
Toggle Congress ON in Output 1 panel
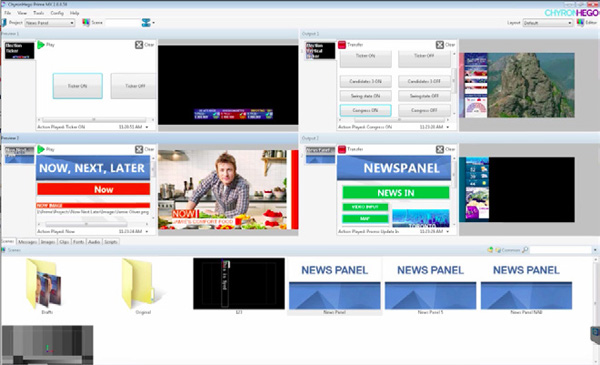click(x=365, y=110)
